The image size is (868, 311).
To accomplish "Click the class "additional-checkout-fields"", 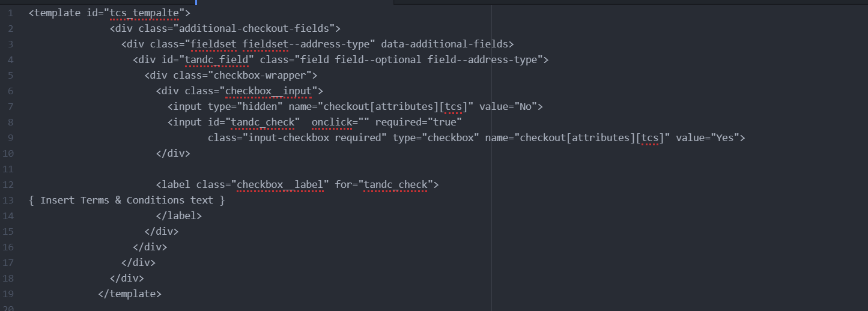I will point(255,28).
